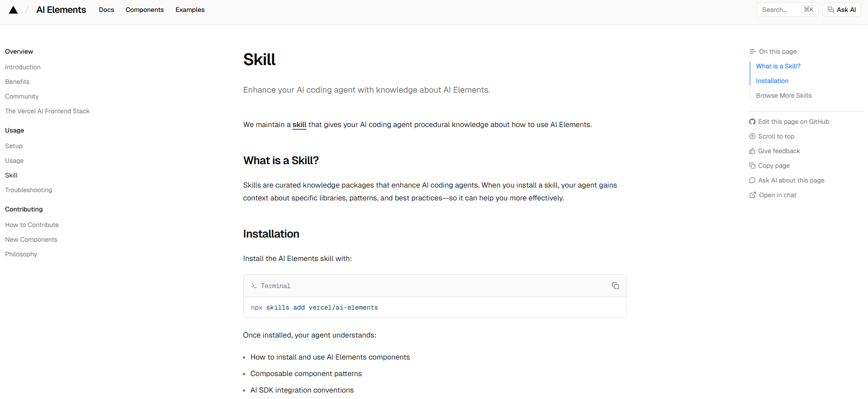The width and height of the screenshot is (868, 399).
Task: Click the Copy page icon
Action: (752, 166)
